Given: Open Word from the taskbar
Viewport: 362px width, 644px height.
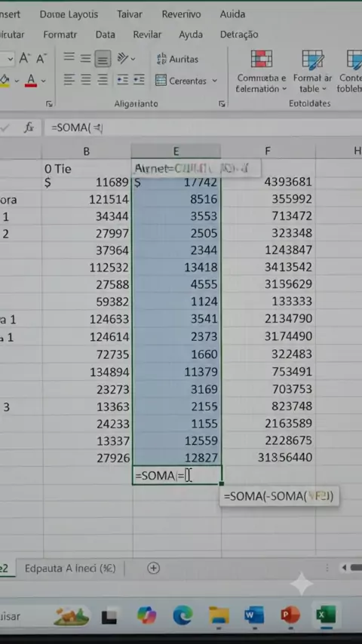Looking at the screenshot, I should click(x=254, y=615).
